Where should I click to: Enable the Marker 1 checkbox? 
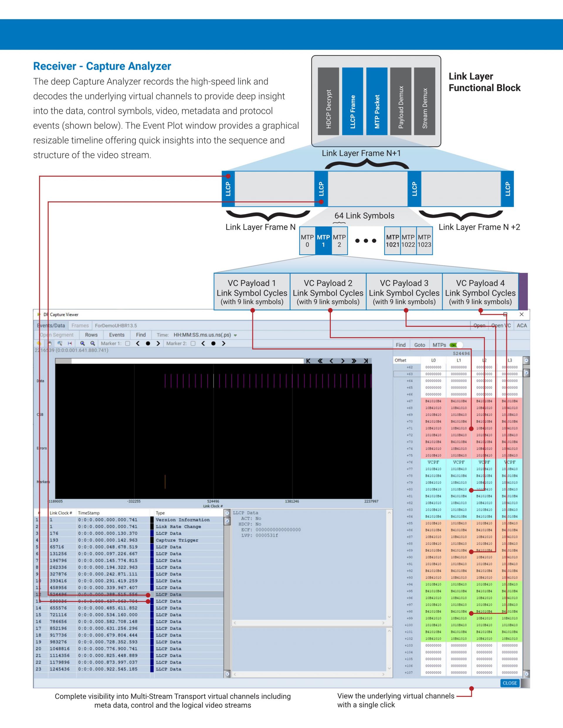coord(128,343)
